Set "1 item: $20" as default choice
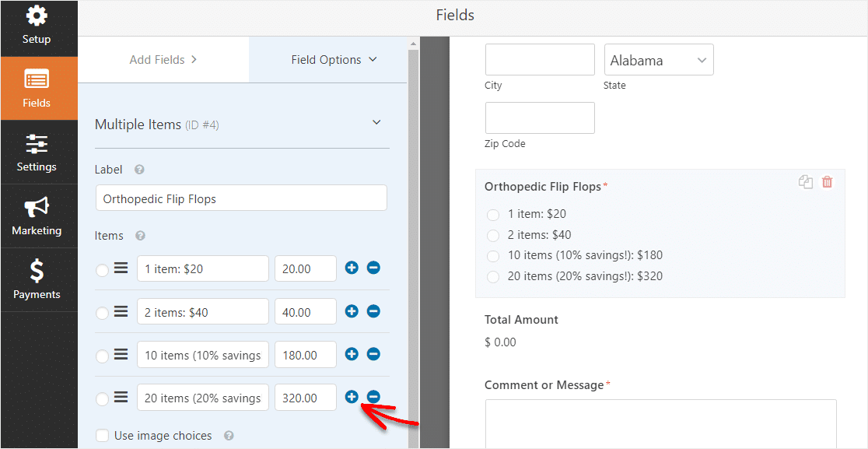This screenshot has width=868, height=449. 102,271
